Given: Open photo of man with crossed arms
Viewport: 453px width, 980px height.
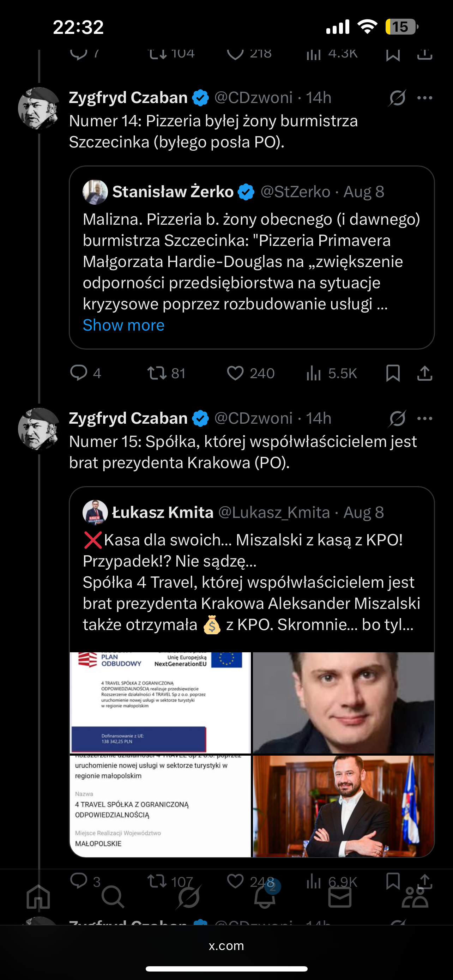Looking at the screenshot, I should tap(343, 806).
